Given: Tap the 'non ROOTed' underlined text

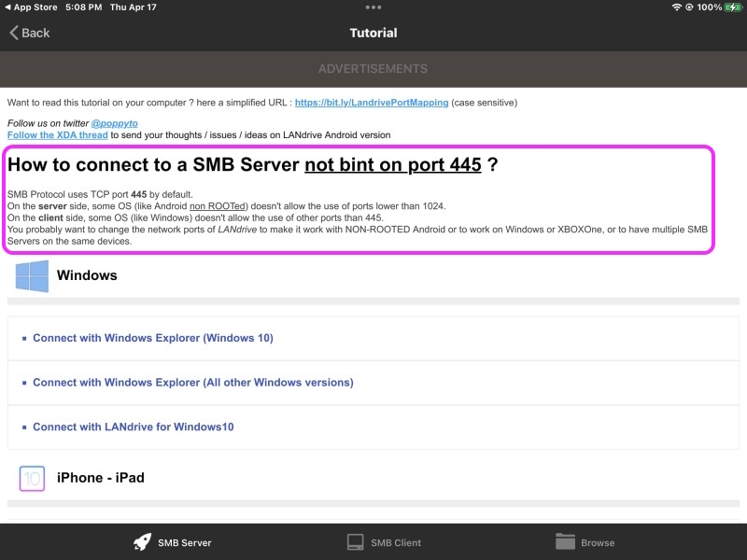Looking at the screenshot, I should 218,206.
